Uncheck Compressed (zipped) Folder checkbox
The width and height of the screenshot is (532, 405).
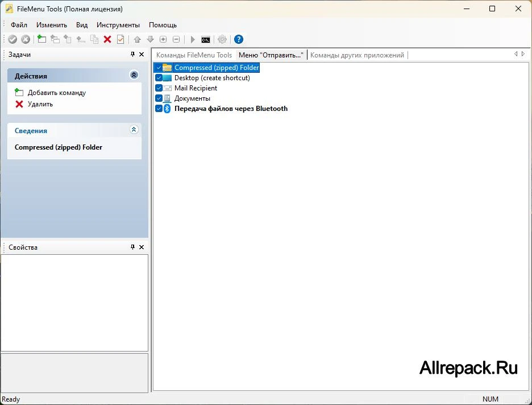(x=159, y=68)
